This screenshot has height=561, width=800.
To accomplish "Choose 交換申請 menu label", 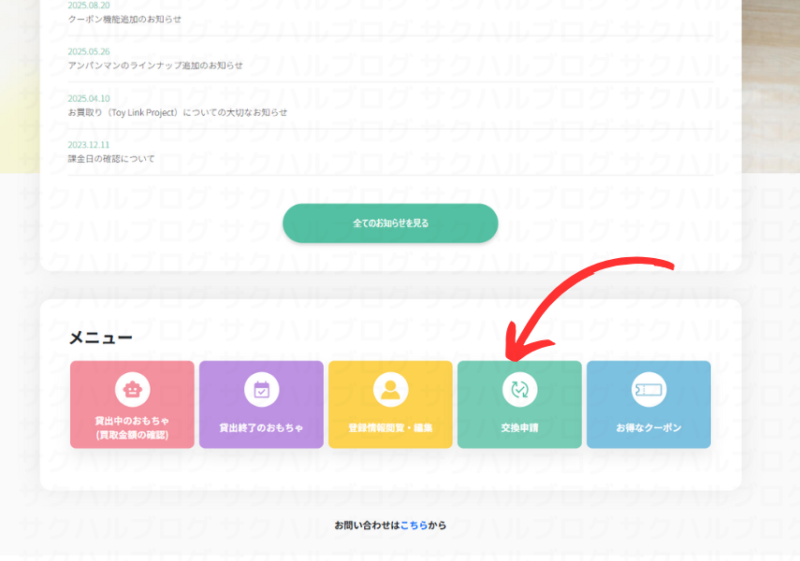I will click(x=519, y=427).
